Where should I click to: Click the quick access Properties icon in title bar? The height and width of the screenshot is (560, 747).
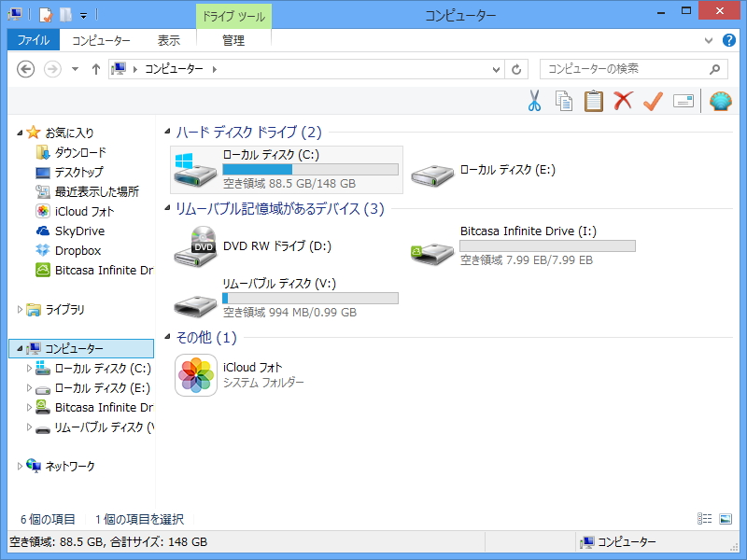coord(45,15)
